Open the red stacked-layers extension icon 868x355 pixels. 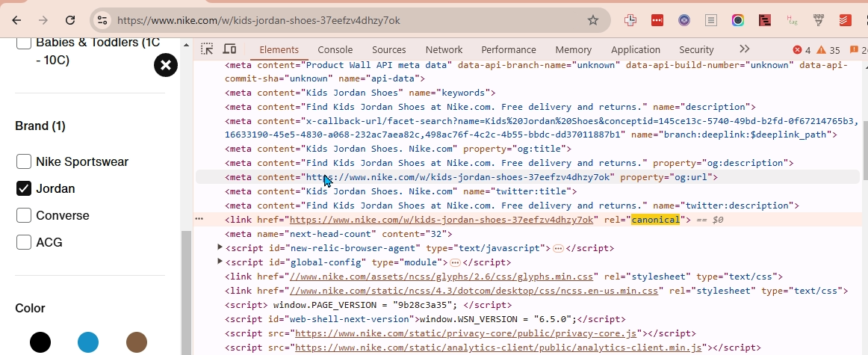pyautogui.click(x=846, y=20)
